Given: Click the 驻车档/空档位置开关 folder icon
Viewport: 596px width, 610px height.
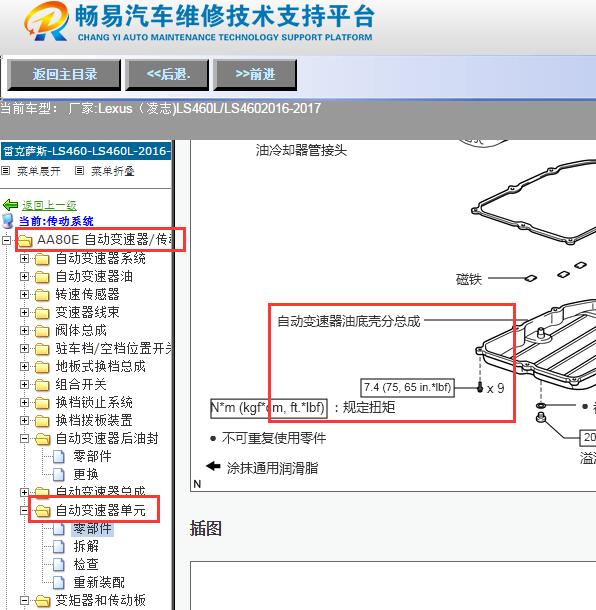Looking at the screenshot, I should click(x=42, y=349).
